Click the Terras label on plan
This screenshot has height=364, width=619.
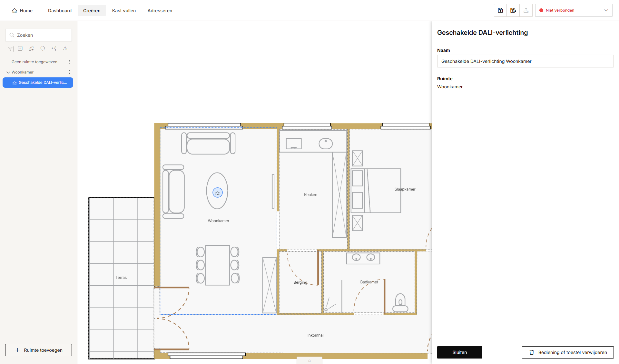(x=121, y=278)
